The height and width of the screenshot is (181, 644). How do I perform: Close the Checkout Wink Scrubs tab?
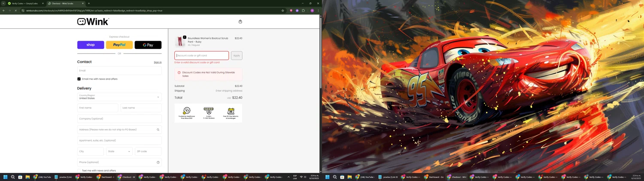click(x=83, y=3)
